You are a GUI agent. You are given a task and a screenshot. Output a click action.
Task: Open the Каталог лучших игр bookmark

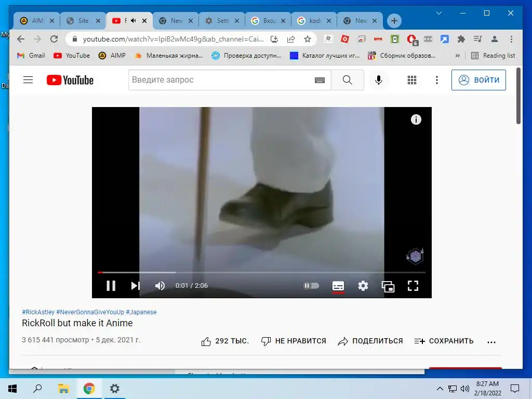tap(325, 56)
